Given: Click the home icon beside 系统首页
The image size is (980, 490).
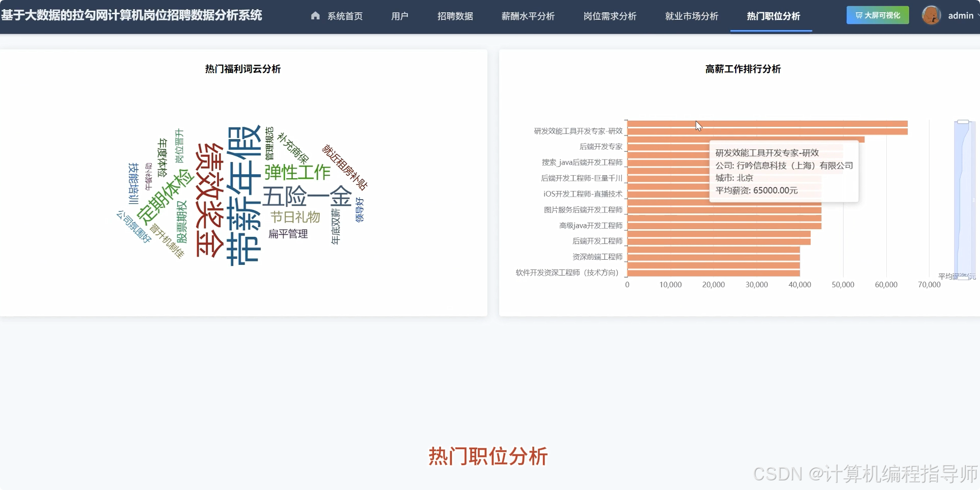Looking at the screenshot, I should click(x=315, y=15).
